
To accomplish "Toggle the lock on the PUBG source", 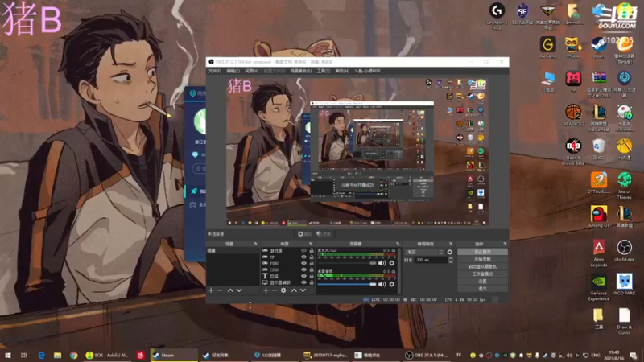I will [312, 263].
